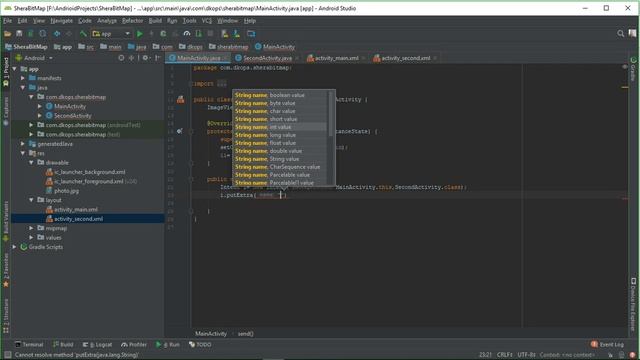
Task: Click the Open folder toolbar icon
Action: click(8, 34)
